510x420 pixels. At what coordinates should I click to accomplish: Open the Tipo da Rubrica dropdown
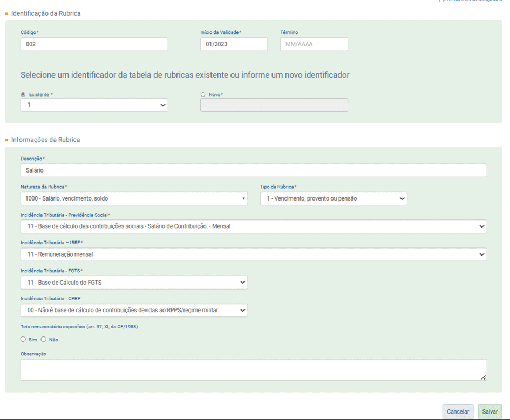click(333, 199)
